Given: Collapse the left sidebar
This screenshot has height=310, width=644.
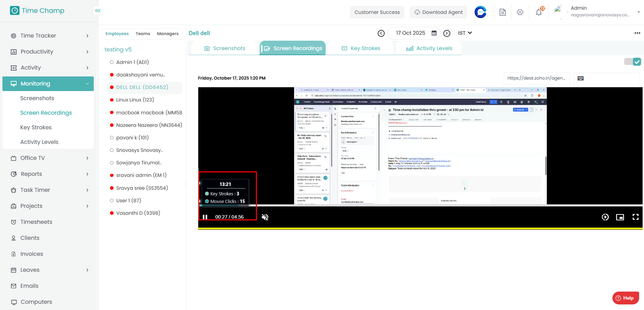Looking at the screenshot, I should pos(98,11).
